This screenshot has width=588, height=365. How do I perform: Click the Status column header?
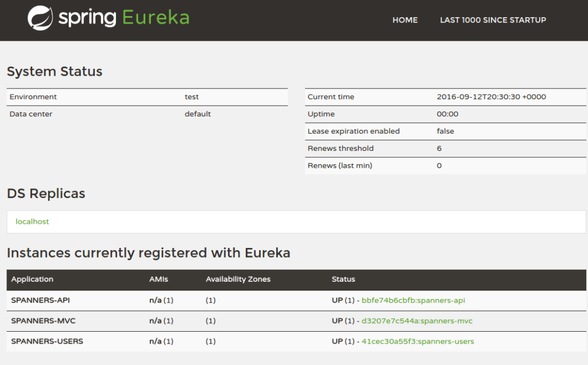pos(343,279)
